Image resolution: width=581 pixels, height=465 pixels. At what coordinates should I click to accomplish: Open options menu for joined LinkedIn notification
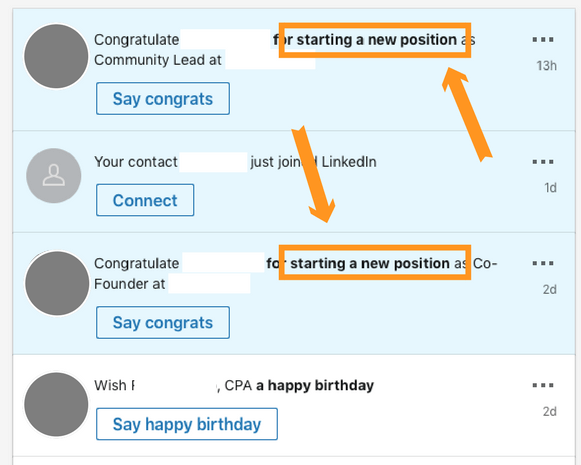(x=543, y=162)
